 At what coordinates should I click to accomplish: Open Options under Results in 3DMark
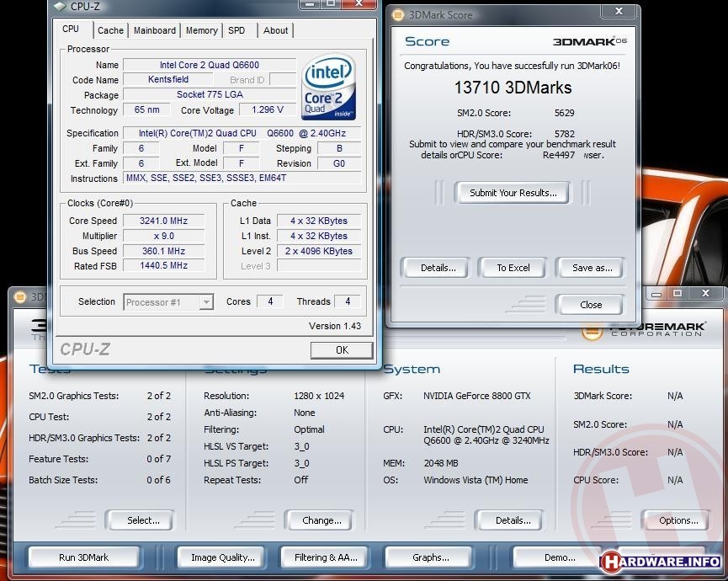(x=678, y=520)
